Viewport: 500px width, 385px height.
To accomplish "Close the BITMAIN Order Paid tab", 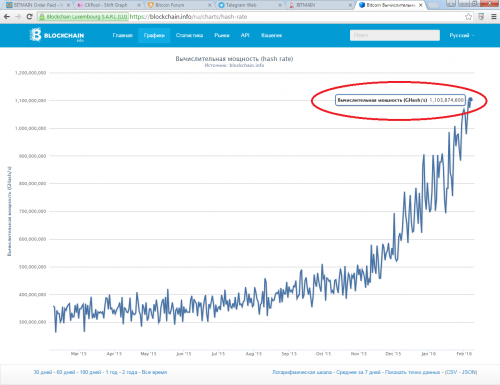I will [68, 5].
